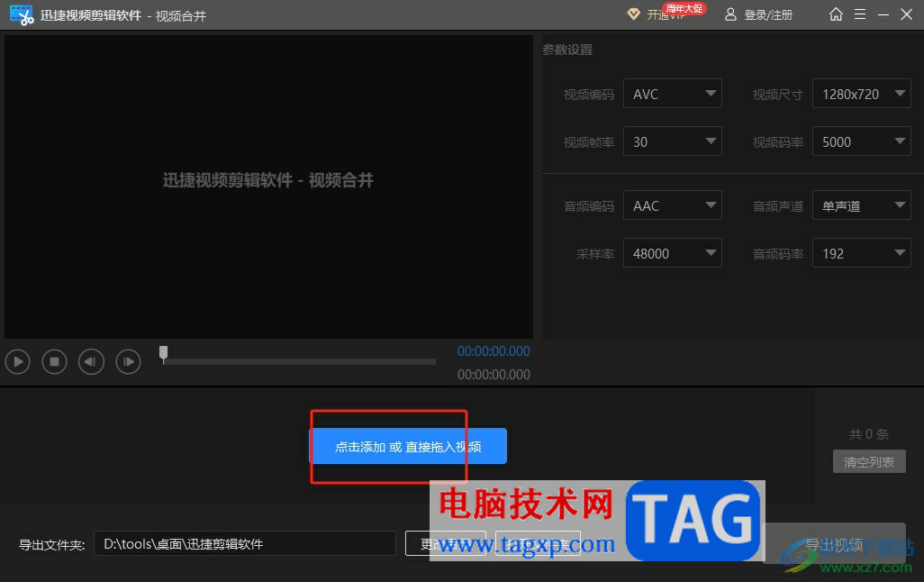Viewport: 924px width, 582px height.
Task: Open the 视频码率 5000 dropdown
Action: pos(862,141)
